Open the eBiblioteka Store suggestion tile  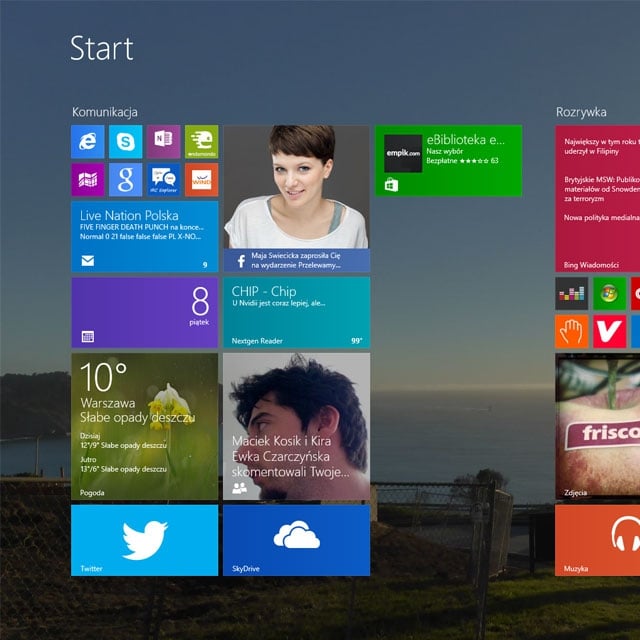click(449, 161)
